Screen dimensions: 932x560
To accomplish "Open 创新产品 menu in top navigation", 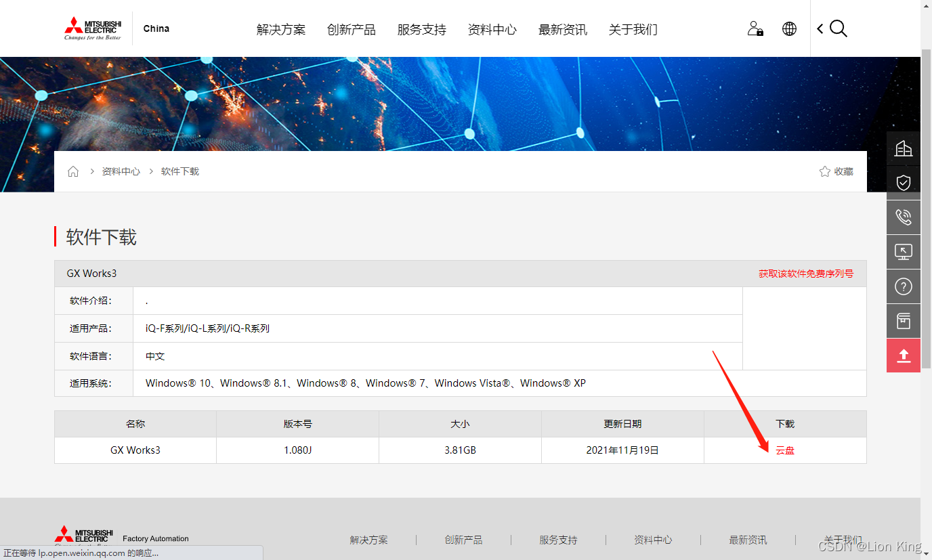I will pos(352,30).
